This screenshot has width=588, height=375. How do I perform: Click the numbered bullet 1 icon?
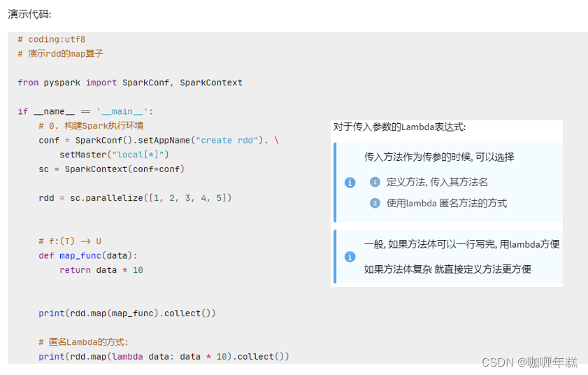(x=375, y=182)
